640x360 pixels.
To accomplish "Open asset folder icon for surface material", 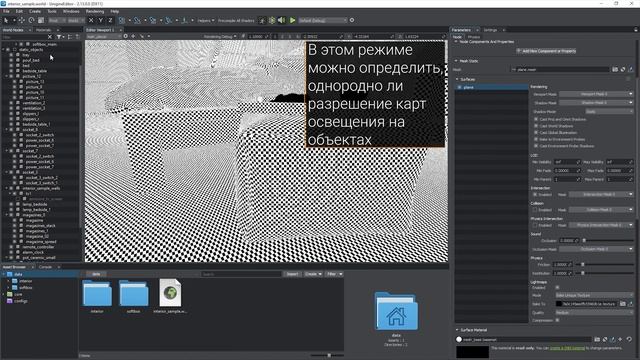I will [x=597, y=339].
